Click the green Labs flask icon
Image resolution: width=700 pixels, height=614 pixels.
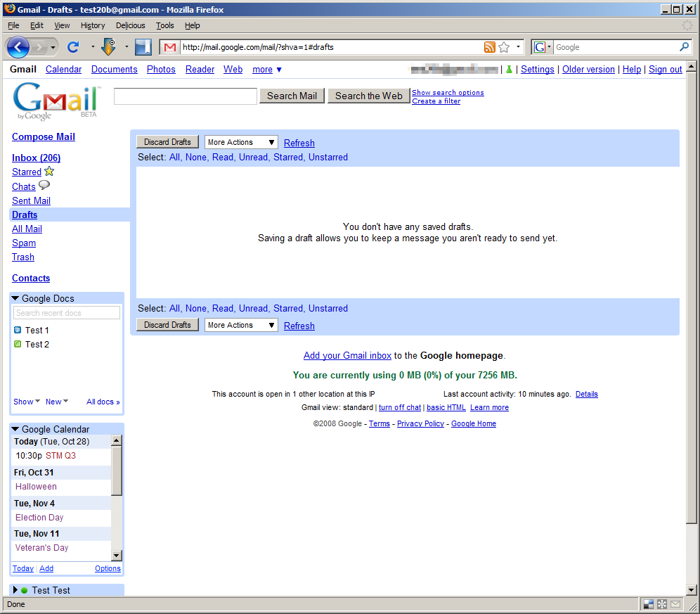tap(509, 69)
